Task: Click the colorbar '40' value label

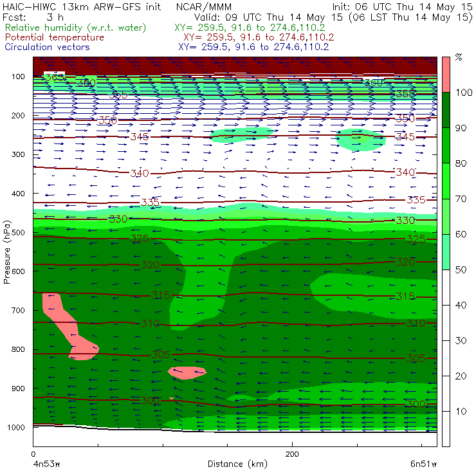Action: (x=461, y=305)
